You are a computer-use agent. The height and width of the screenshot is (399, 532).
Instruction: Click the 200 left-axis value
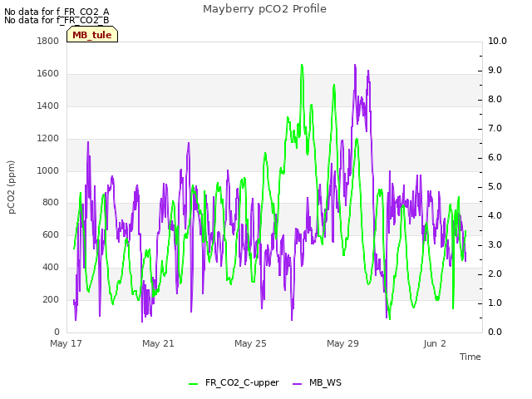point(51,299)
